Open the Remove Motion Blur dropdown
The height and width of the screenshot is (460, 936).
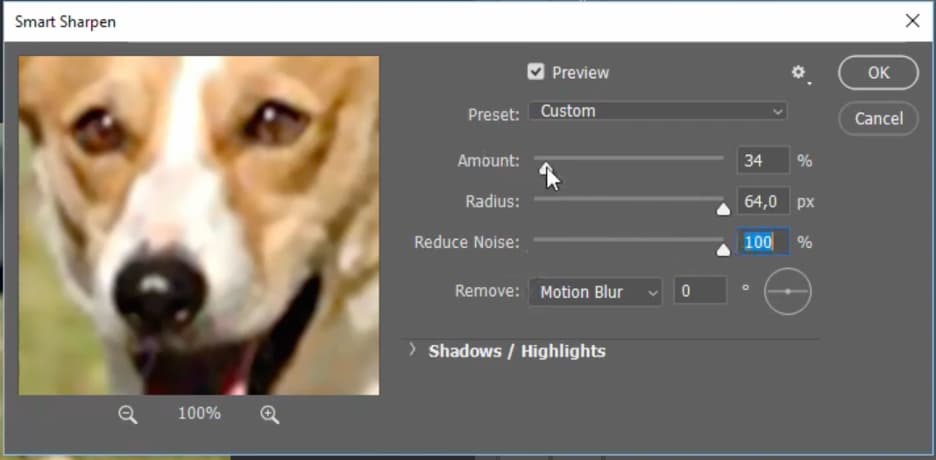pos(599,292)
